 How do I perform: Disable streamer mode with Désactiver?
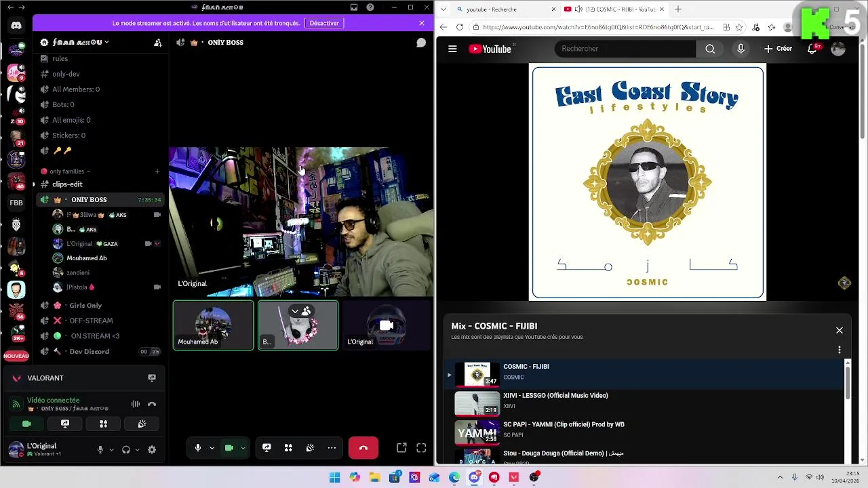pyautogui.click(x=324, y=23)
